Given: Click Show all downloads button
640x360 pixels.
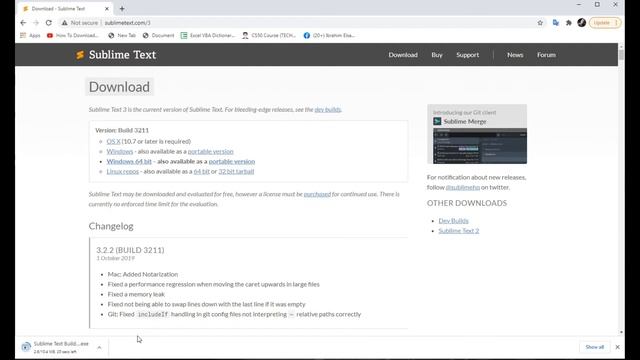Looking at the screenshot, I should tap(594, 347).
